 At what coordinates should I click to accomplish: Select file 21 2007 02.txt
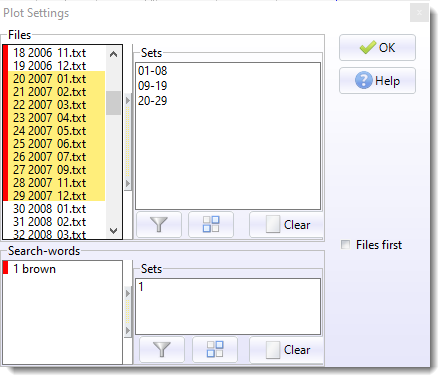56,92
